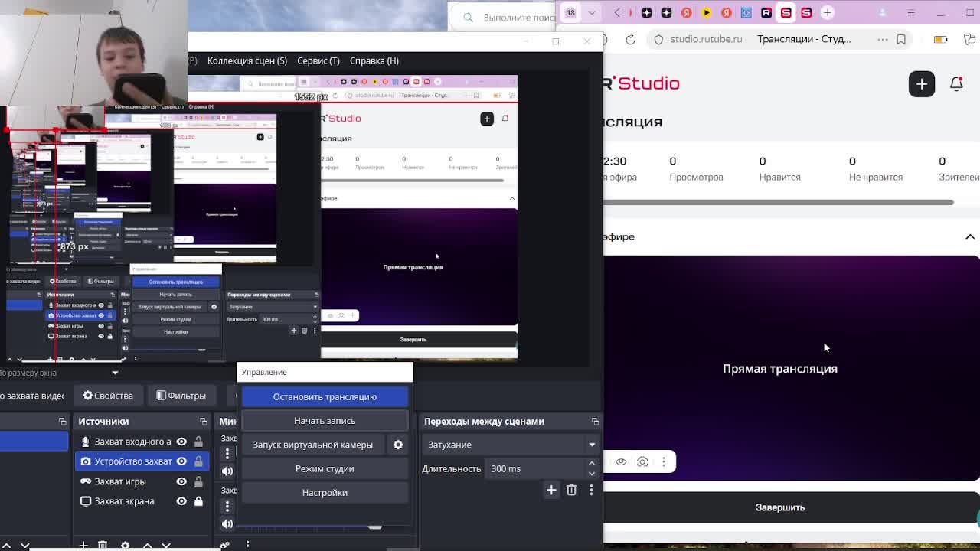Click the 'Начать запись' button in OBS
Image resolution: width=980 pixels, height=551 pixels.
click(x=325, y=420)
